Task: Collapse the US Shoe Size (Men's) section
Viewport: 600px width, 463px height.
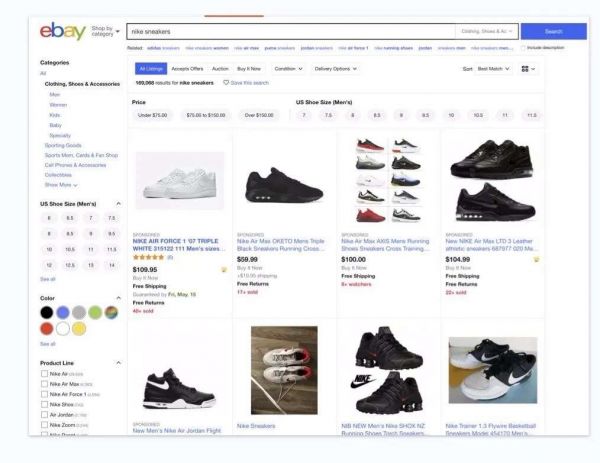Action: pyautogui.click(x=119, y=204)
